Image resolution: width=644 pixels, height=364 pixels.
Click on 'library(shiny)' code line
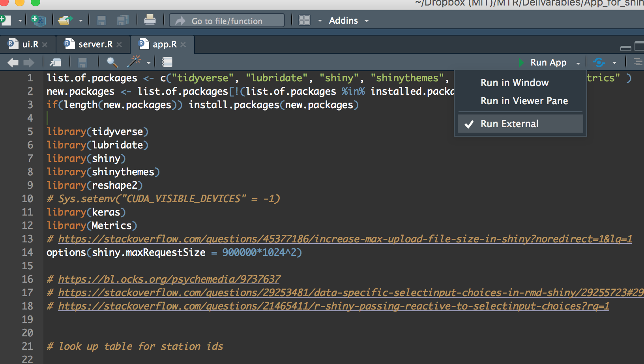coord(86,158)
